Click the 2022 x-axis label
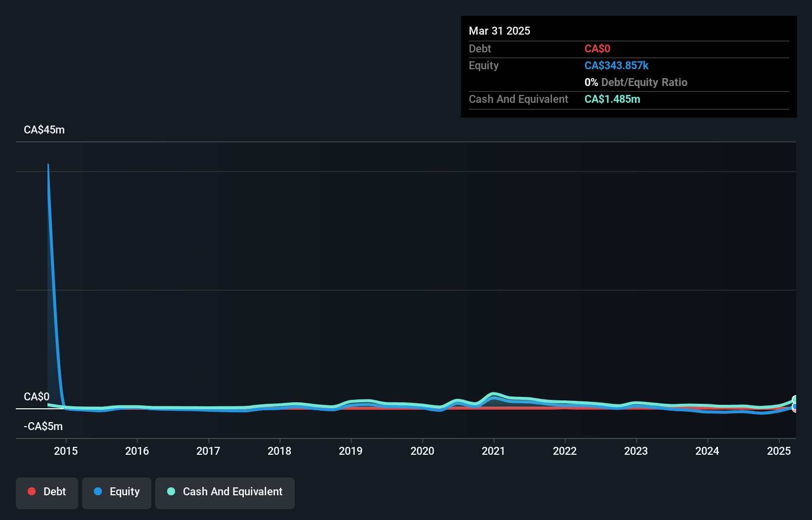812x520 pixels. (565, 451)
